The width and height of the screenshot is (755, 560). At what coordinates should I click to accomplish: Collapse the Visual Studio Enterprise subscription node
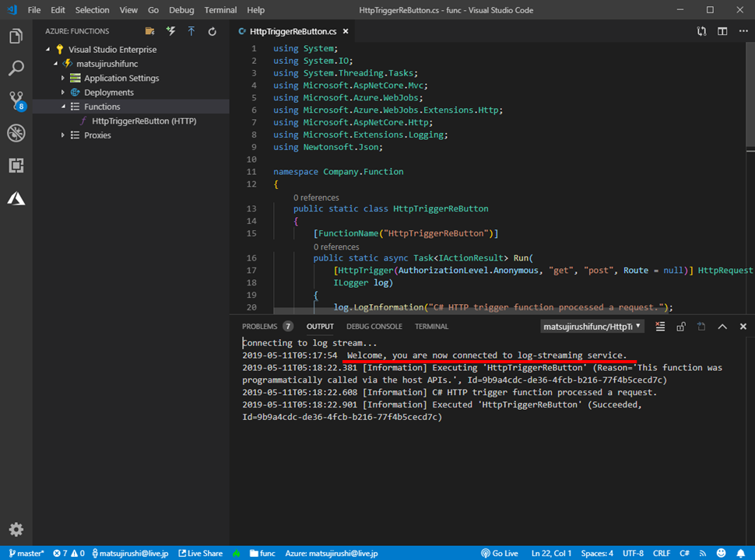tap(47, 49)
